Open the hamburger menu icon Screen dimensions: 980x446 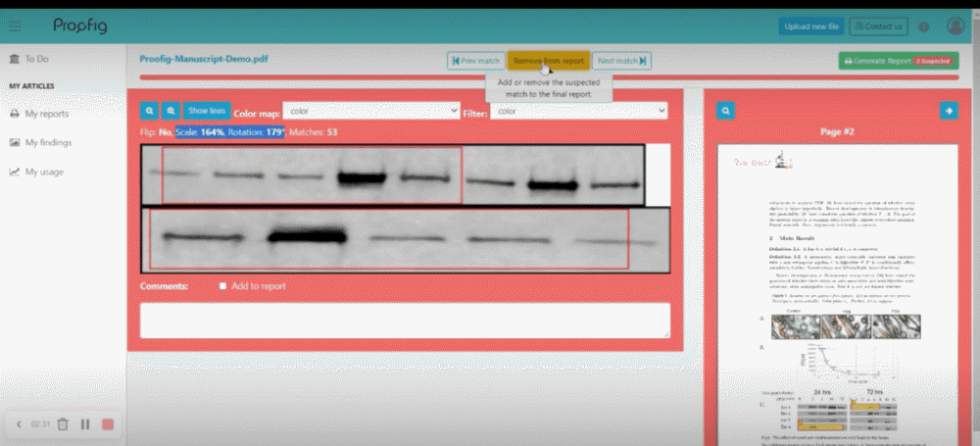pos(15,26)
